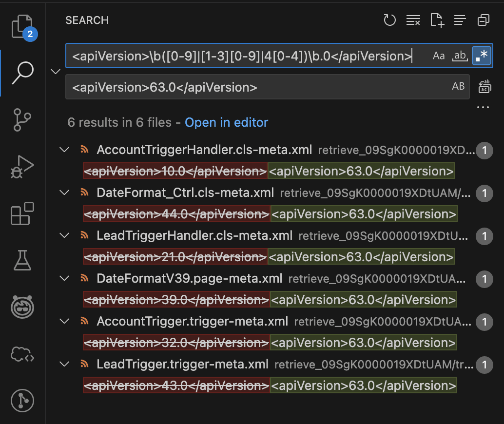Collapse the DateFormatV39.page-meta.xml result group
This screenshot has height=424, width=504.
(64, 278)
